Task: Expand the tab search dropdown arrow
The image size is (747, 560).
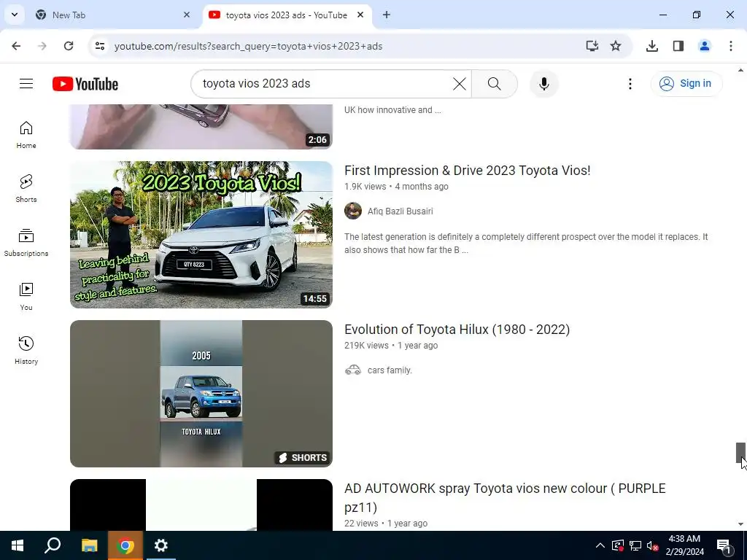Action: pos(15,15)
